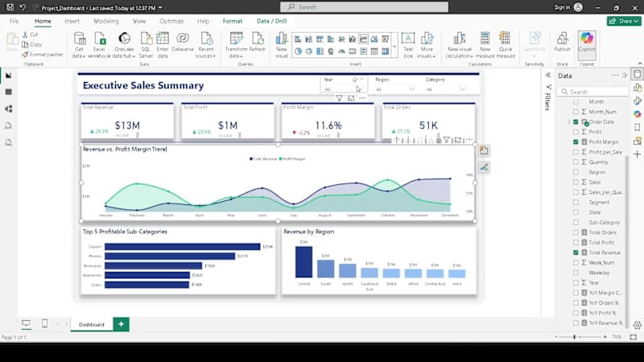Viewport: 644px width, 362px height.
Task: Check the Total Orders field
Action: [x=576, y=232]
